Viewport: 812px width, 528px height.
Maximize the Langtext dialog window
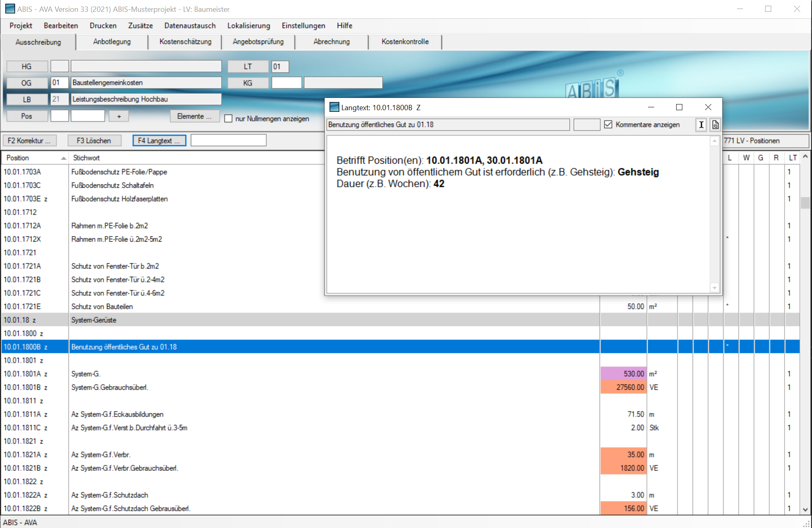tap(679, 107)
